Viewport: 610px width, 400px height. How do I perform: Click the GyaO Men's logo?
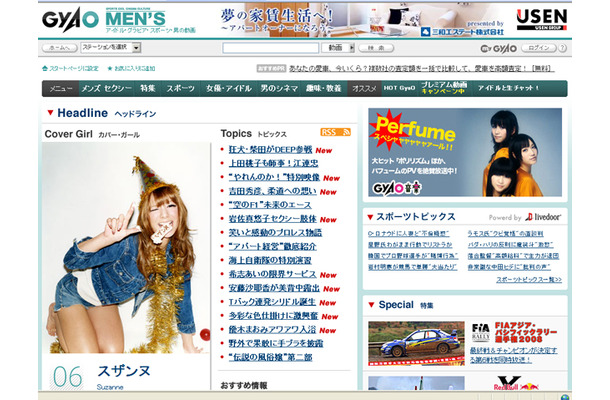point(119,20)
